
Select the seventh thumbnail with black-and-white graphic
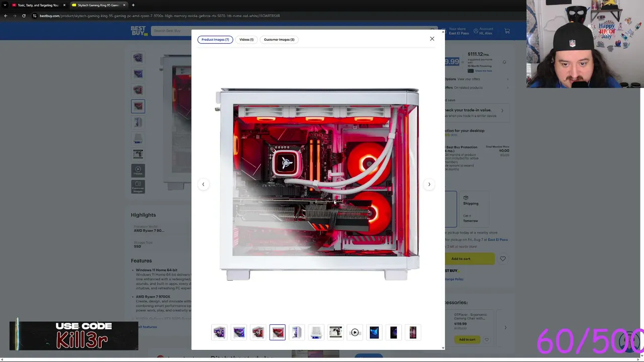(x=336, y=332)
